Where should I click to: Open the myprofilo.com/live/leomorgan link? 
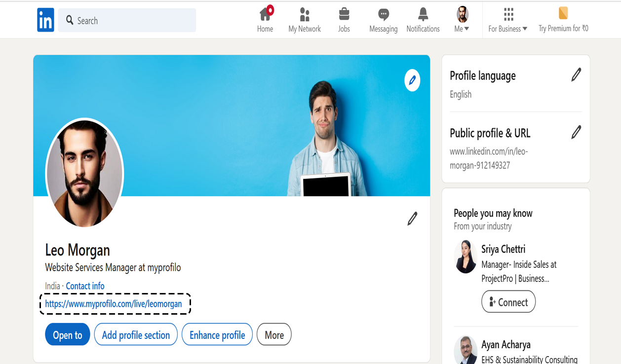pos(114,304)
